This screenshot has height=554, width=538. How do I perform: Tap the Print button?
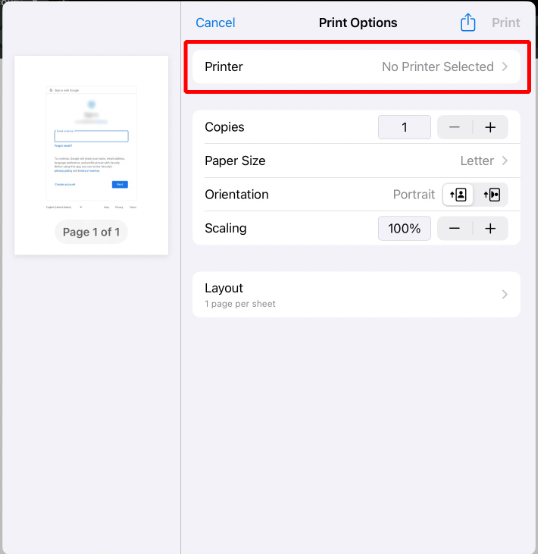506,23
